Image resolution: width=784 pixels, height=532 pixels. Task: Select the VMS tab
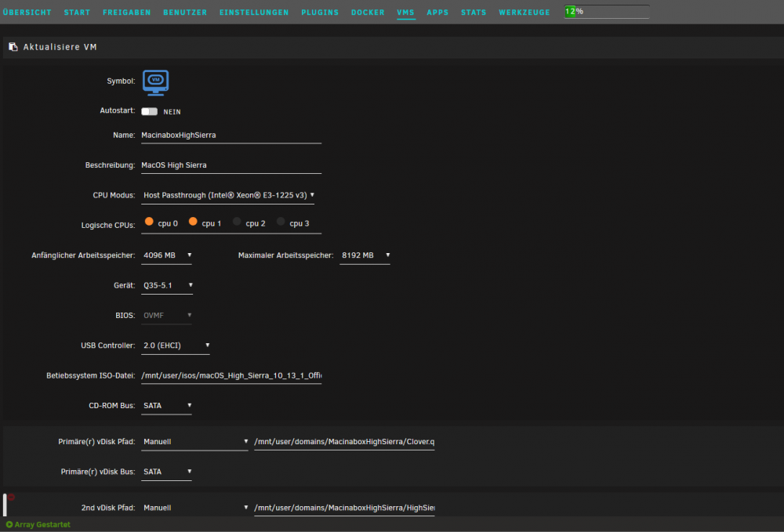coord(405,12)
